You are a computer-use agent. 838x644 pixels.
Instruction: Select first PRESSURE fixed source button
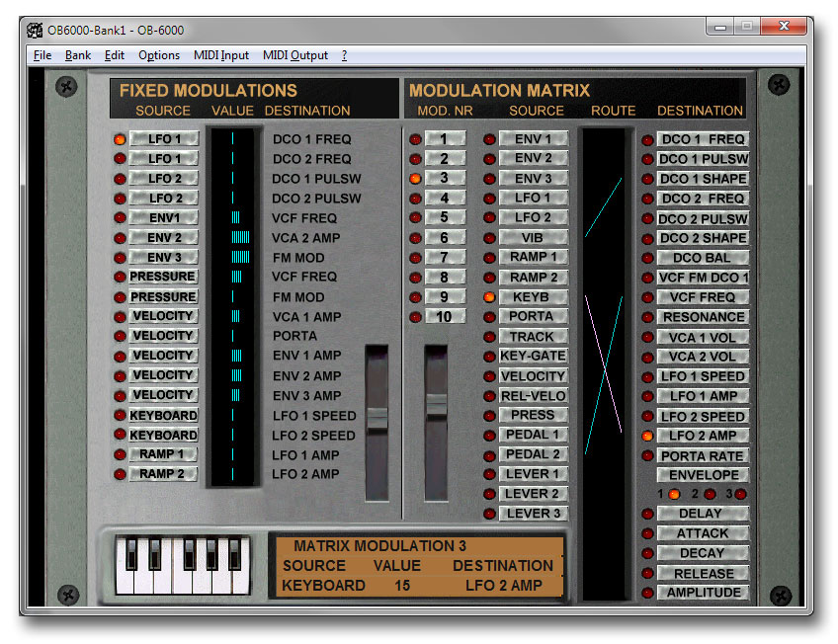[163, 277]
